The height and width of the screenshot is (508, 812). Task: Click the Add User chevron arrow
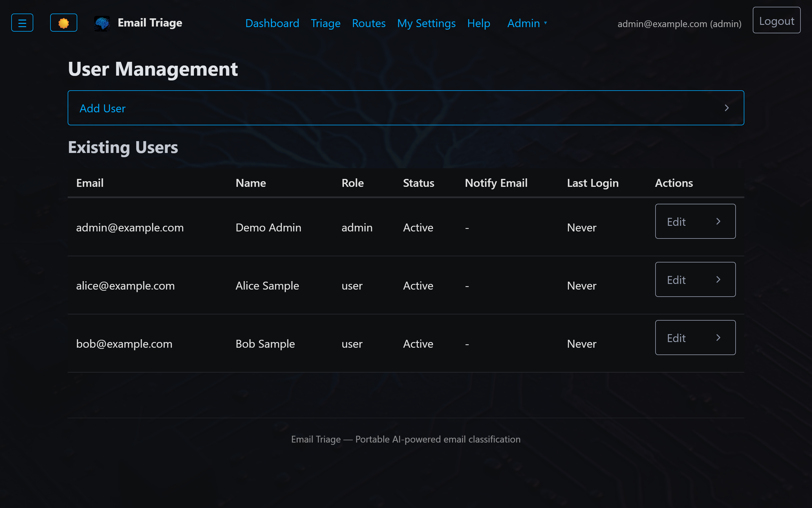(x=727, y=108)
